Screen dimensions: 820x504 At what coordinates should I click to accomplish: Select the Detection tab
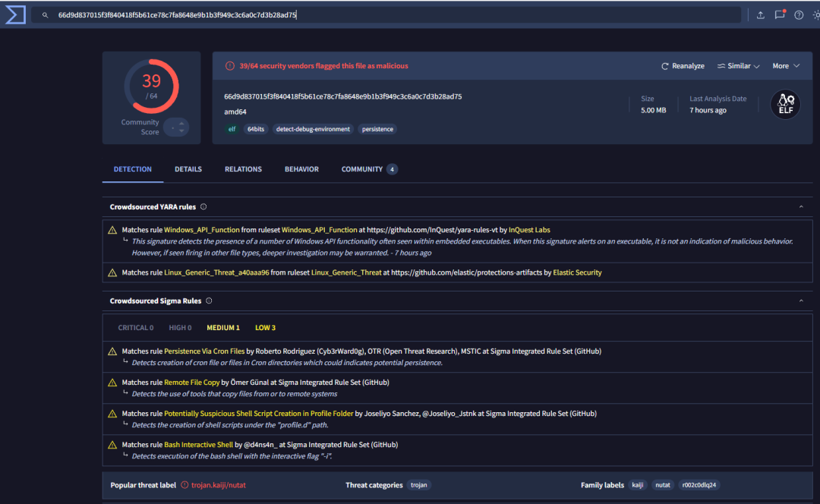click(133, 169)
